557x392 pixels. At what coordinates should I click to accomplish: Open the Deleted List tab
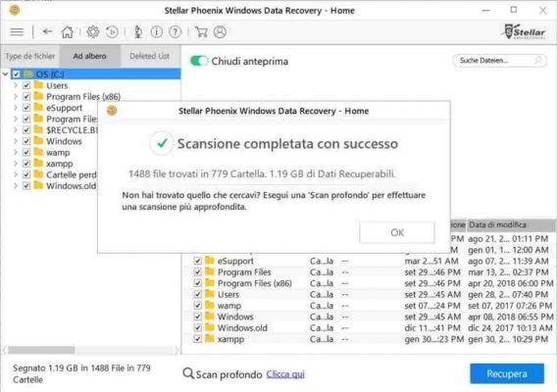150,56
